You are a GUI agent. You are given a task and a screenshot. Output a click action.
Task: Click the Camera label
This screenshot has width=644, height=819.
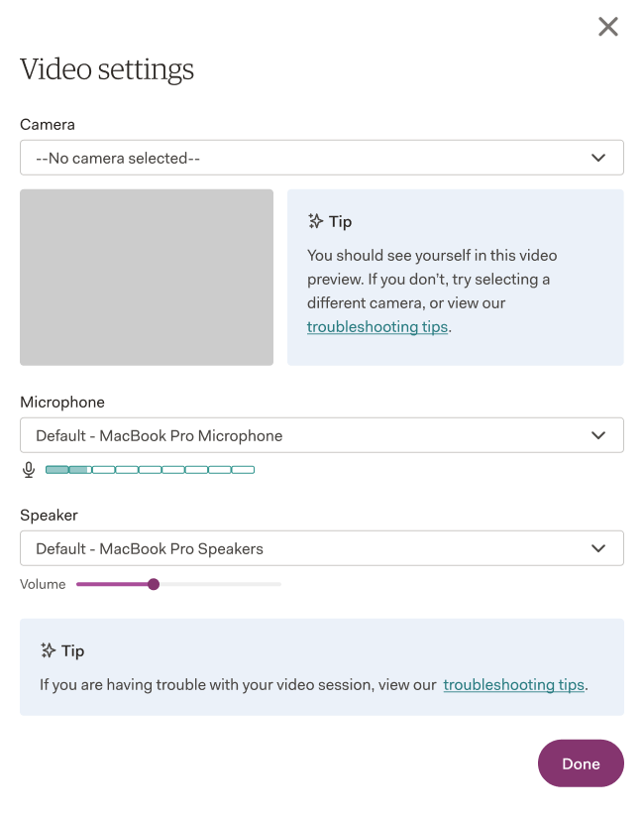click(x=48, y=125)
